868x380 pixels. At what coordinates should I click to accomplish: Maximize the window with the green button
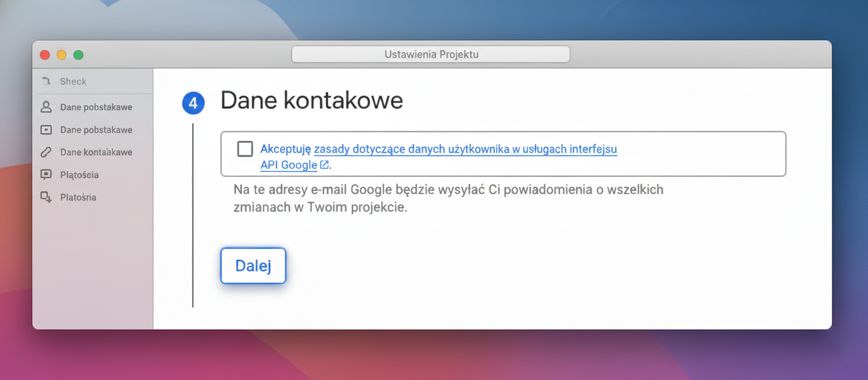[79, 55]
